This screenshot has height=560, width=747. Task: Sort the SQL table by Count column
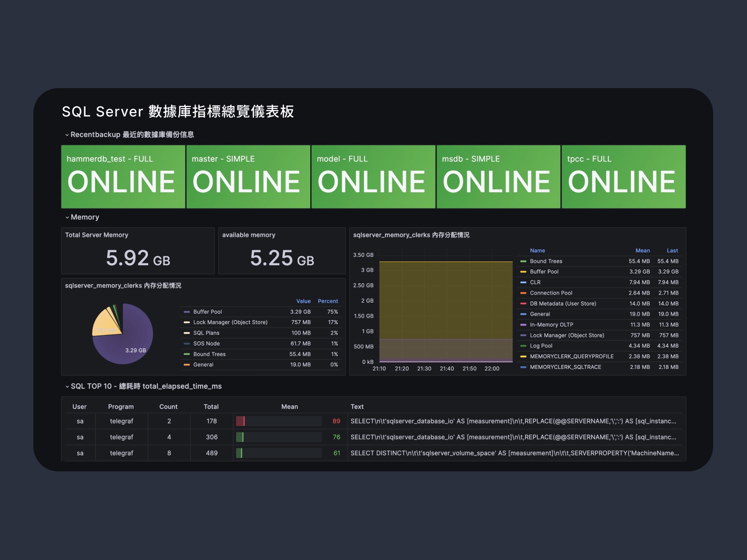(168, 407)
